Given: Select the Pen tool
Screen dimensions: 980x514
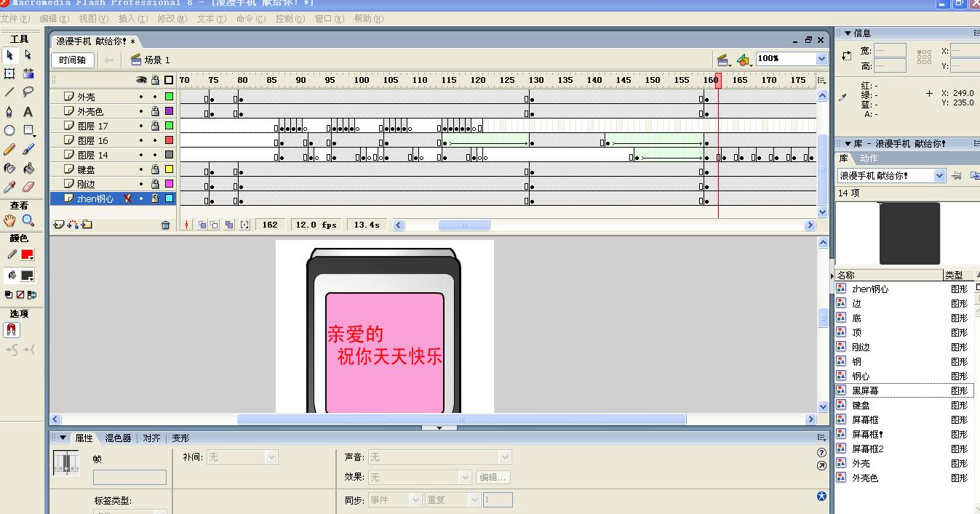Looking at the screenshot, I should point(9,111).
